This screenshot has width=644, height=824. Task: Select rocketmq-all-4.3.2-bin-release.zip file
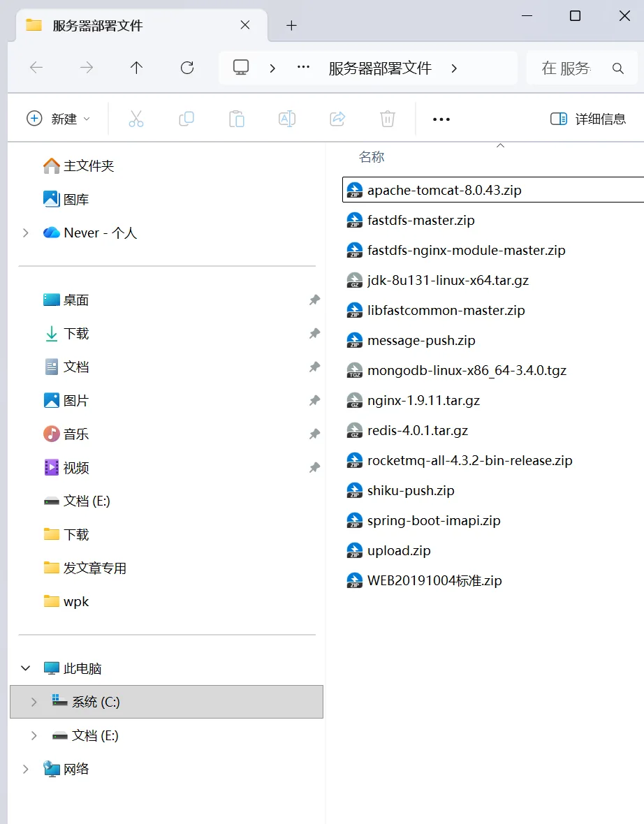pos(460,460)
